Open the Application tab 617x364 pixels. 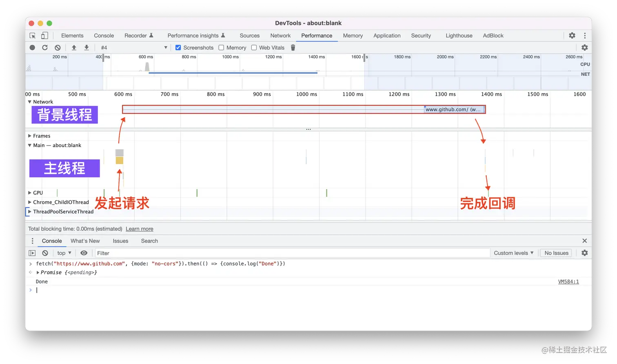click(x=387, y=35)
